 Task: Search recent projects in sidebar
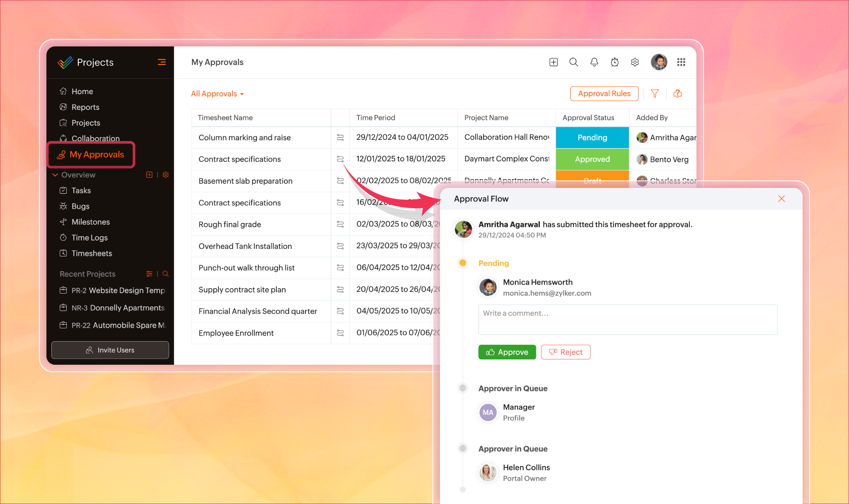(x=165, y=274)
